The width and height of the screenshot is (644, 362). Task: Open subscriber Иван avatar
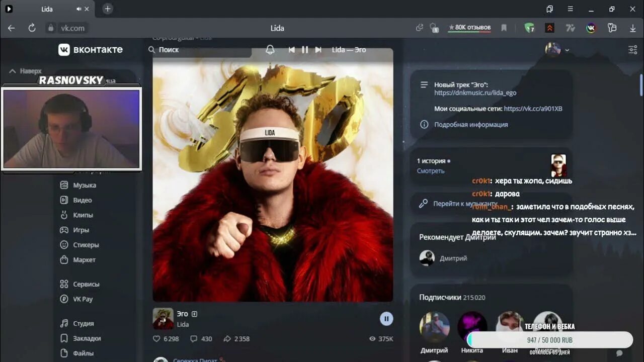click(x=510, y=327)
